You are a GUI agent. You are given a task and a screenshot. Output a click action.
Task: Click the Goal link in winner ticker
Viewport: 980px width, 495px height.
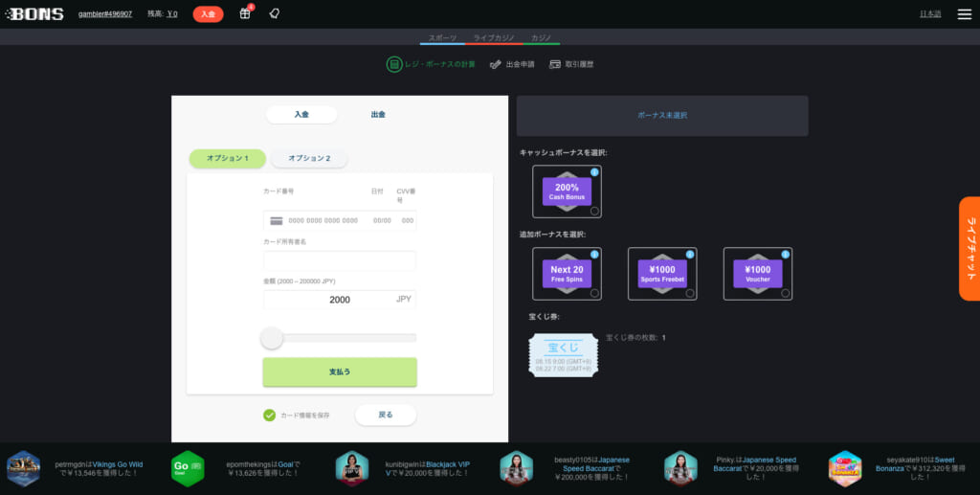tap(285, 464)
